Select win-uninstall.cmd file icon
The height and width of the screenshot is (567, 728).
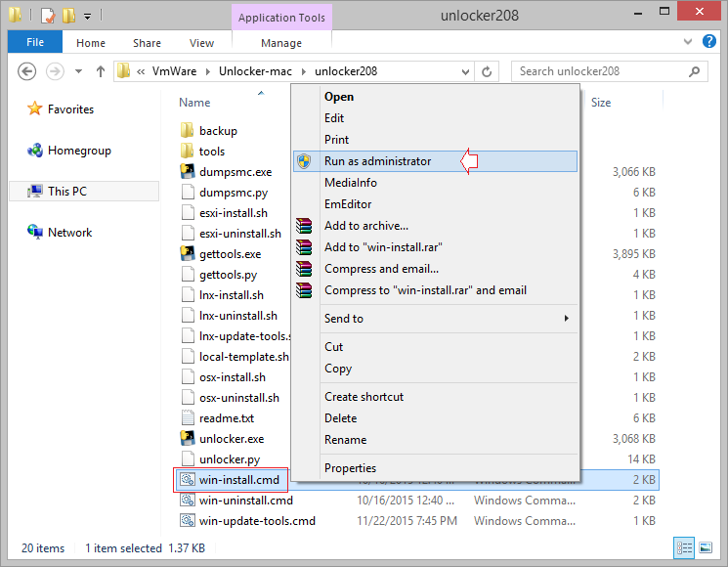click(188, 501)
